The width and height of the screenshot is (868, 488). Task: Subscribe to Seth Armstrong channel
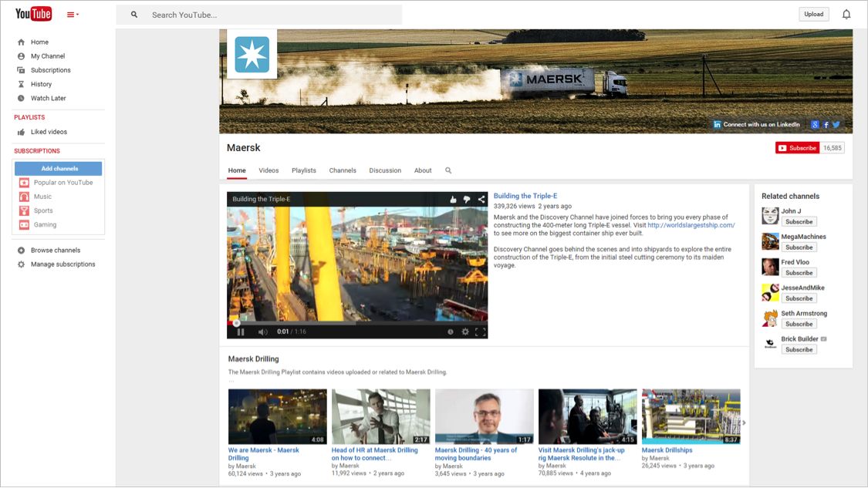pyautogui.click(x=799, y=325)
